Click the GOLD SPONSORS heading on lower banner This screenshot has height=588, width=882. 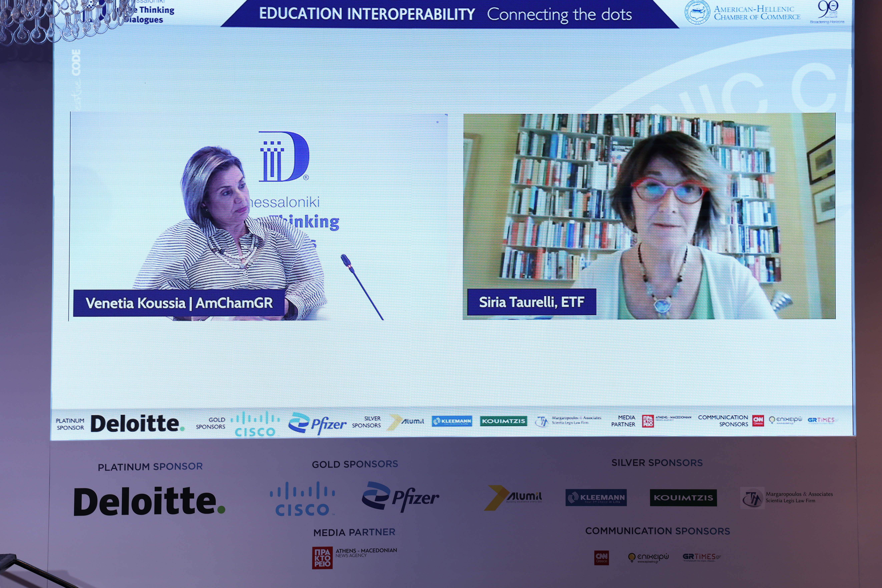point(355,464)
